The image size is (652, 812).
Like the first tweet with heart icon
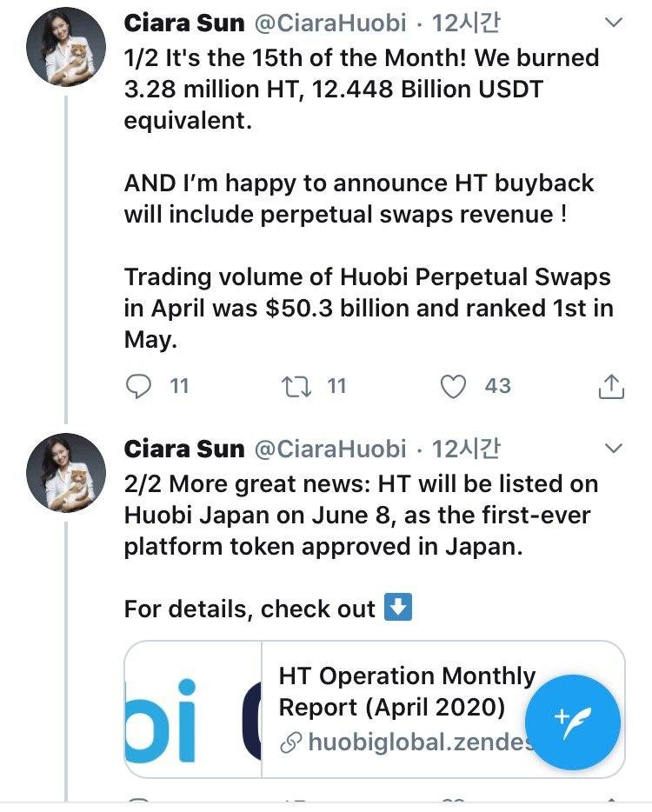coord(453,386)
